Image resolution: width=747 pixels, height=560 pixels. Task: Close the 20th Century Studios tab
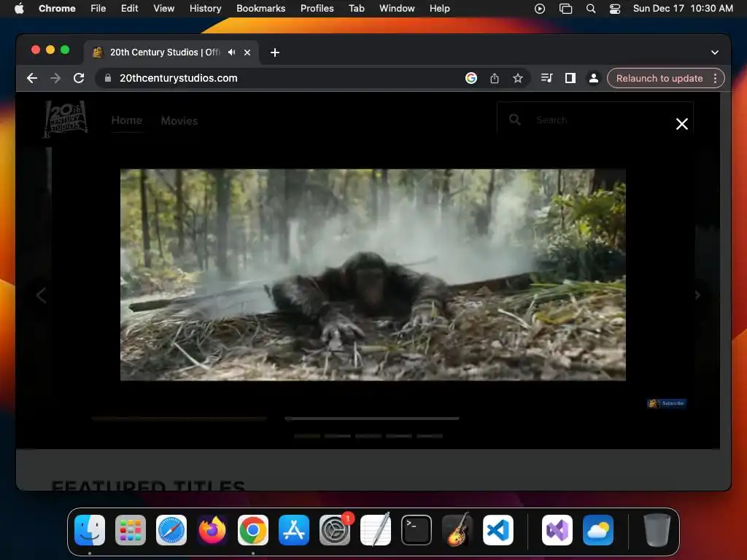(x=247, y=52)
